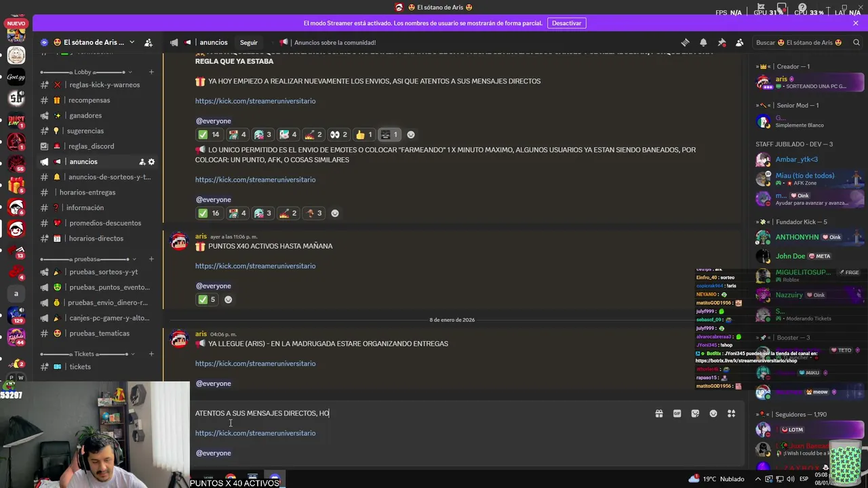Click the Desactivar streamer mode button

coord(566,23)
